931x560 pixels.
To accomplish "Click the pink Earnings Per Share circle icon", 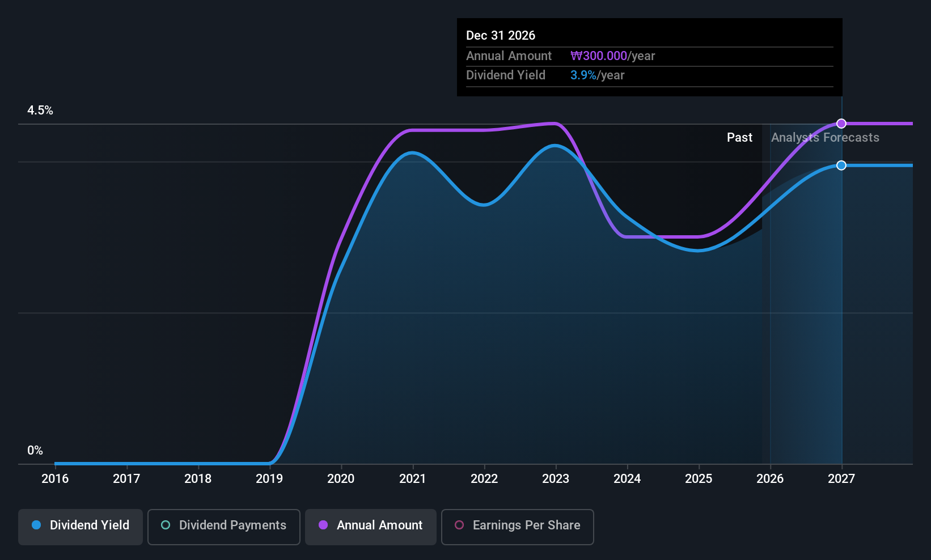I will (x=459, y=526).
